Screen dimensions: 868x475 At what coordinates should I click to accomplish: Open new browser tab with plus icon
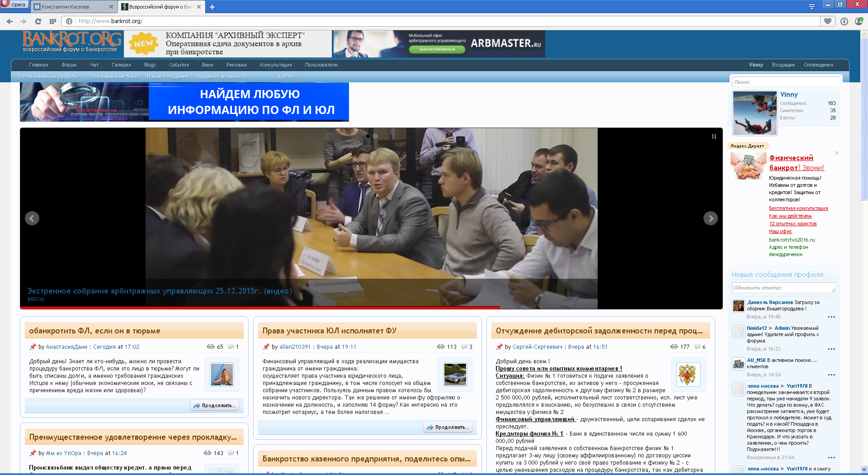coord(212,7)
